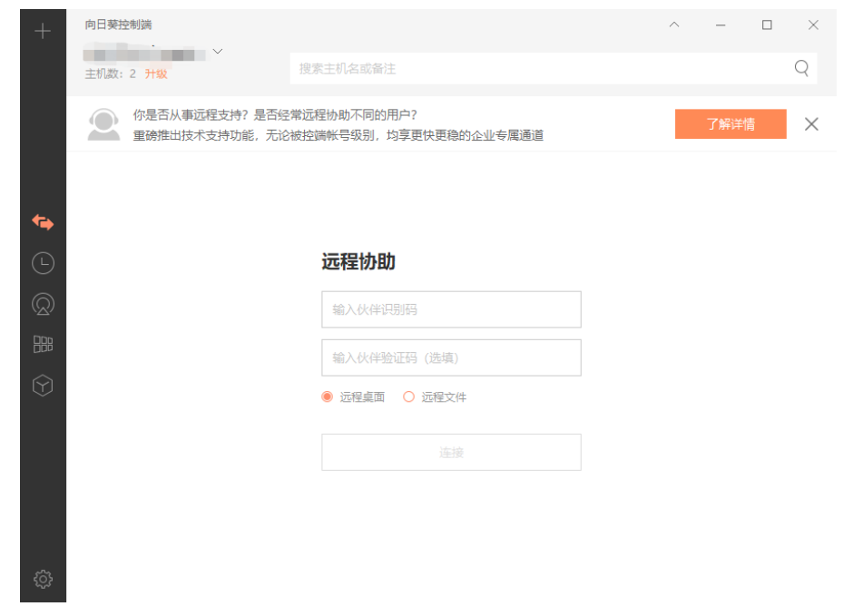Click the magnifier search icon
This screenshot has width=863, height=616.
pyautogui.click(x=801, y=68)
